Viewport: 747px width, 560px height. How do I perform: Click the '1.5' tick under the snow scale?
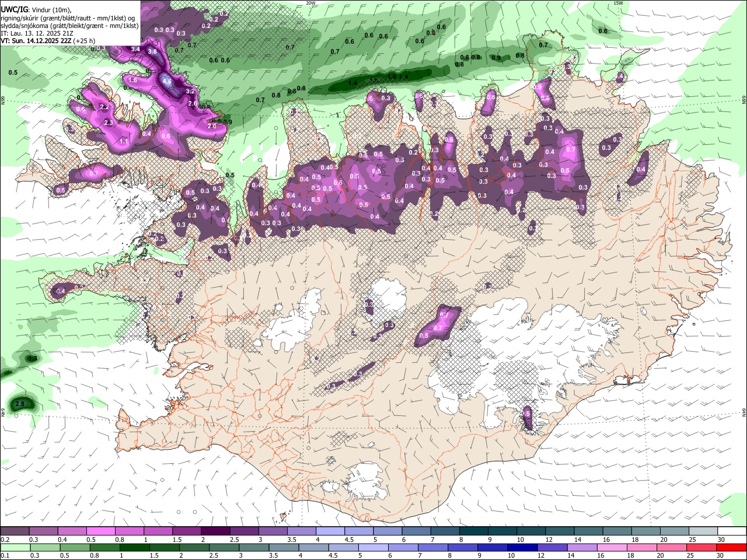176,539
